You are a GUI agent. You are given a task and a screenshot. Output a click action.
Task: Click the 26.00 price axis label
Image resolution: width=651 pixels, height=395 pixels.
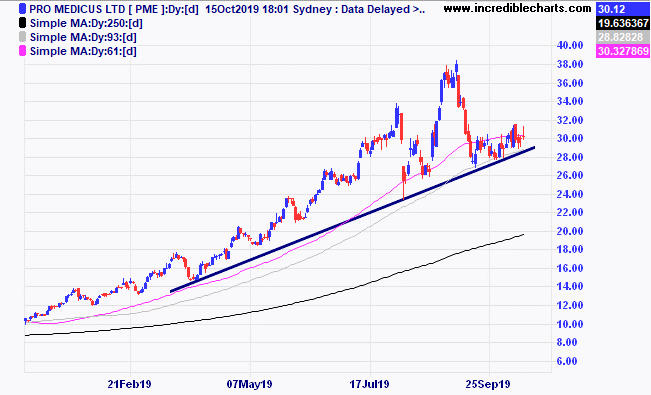pyautogui.click(x=570, y=175)
